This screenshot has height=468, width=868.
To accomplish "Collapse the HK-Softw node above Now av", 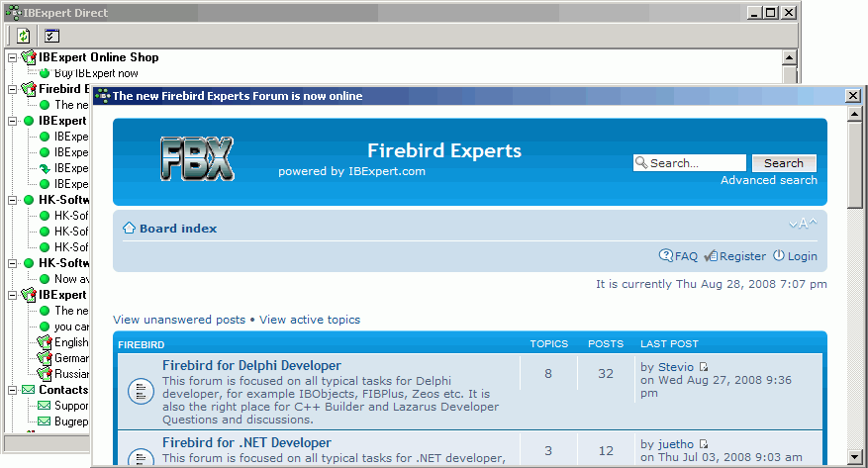I will 12,263.
